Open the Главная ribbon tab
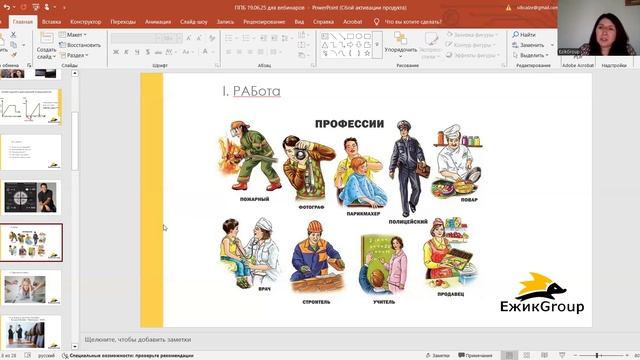640x360 pixels. [x=23, y=22]
